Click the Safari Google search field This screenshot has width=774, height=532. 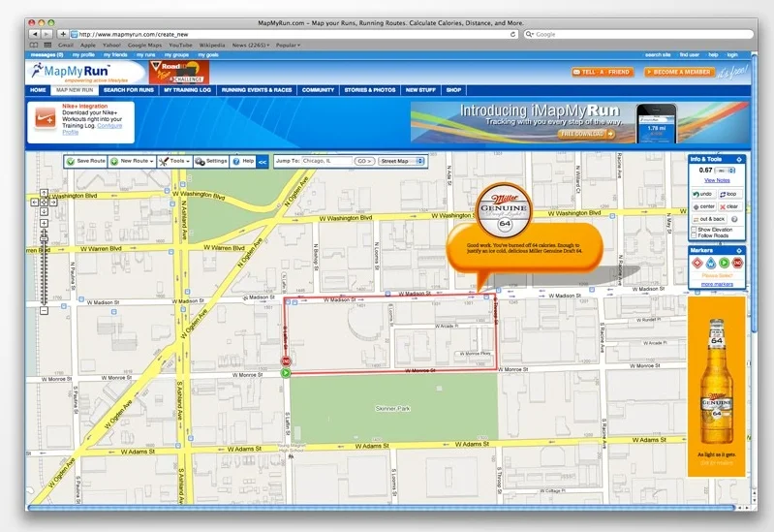click(x=637, y=34)
